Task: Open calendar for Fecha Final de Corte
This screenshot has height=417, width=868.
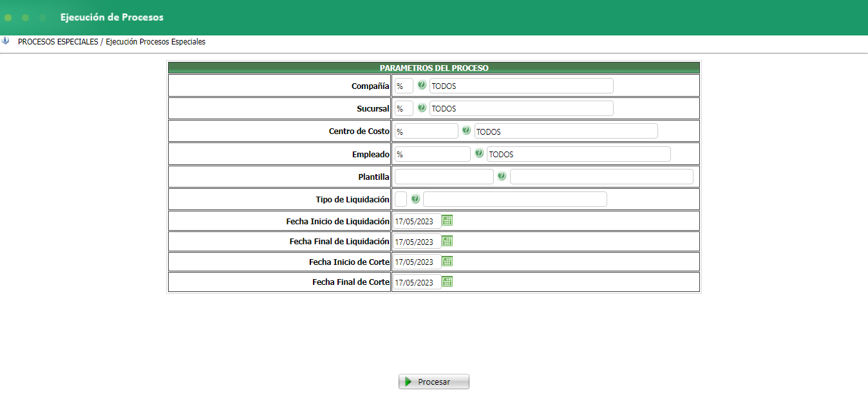Action: (448, 282)
